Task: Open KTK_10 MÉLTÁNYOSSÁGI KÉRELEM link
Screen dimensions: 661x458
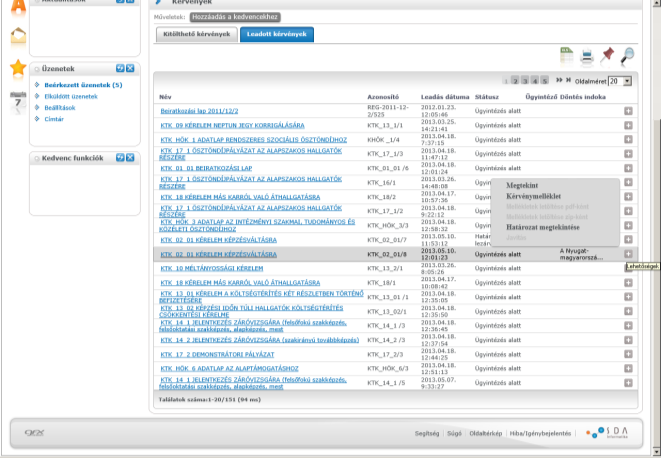Action: [x=212, y=268]
